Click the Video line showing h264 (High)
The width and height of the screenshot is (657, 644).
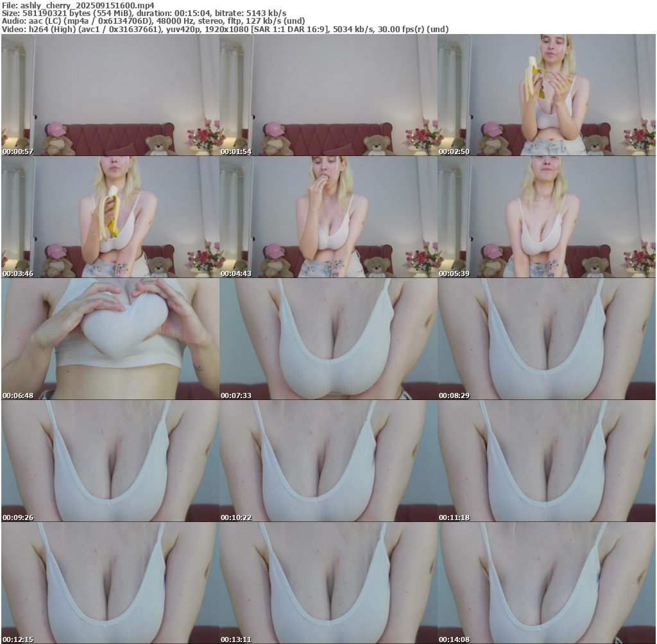pos(225,30)
